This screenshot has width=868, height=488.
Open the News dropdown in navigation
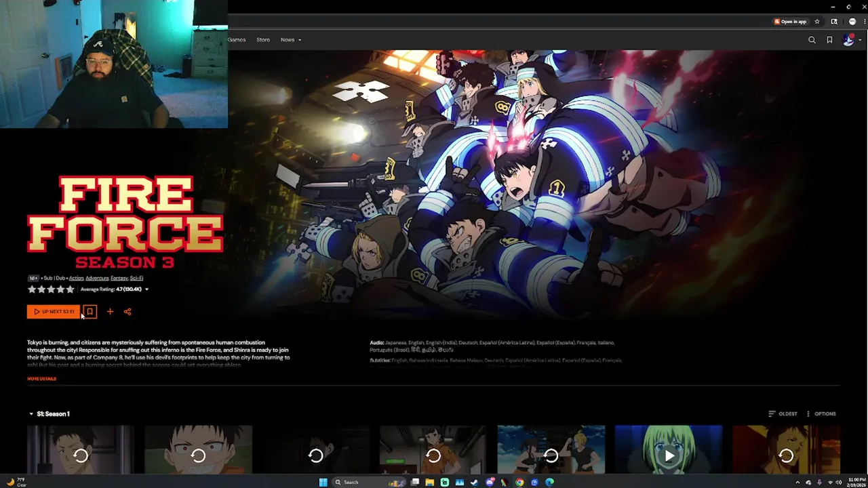pos(291,40)
